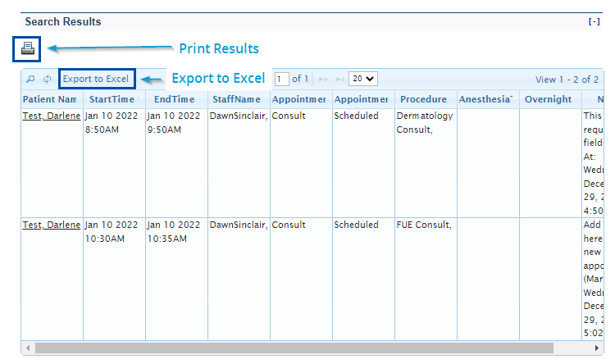
Task: Click the Print Results printer icon
Action: pos(28,49)
